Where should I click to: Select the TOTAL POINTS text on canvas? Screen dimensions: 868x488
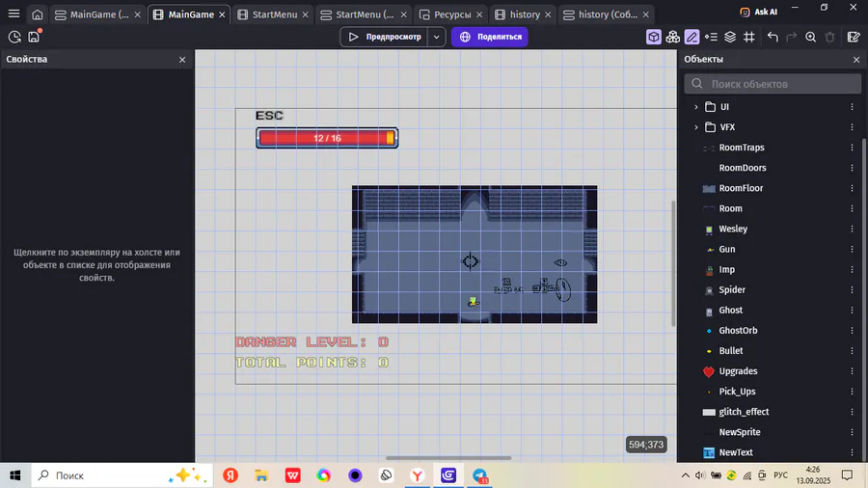click(x=312, y=363)
